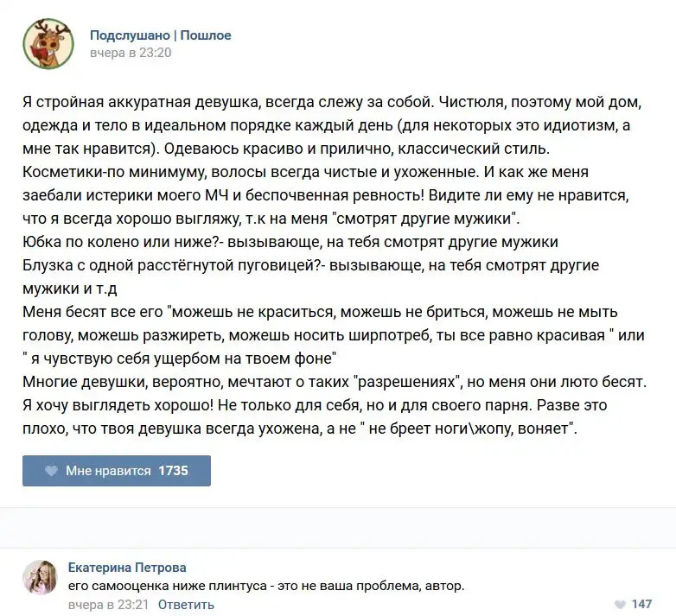Click the word Подслушано in the header

pyautogui.click(x=130, y=35)
